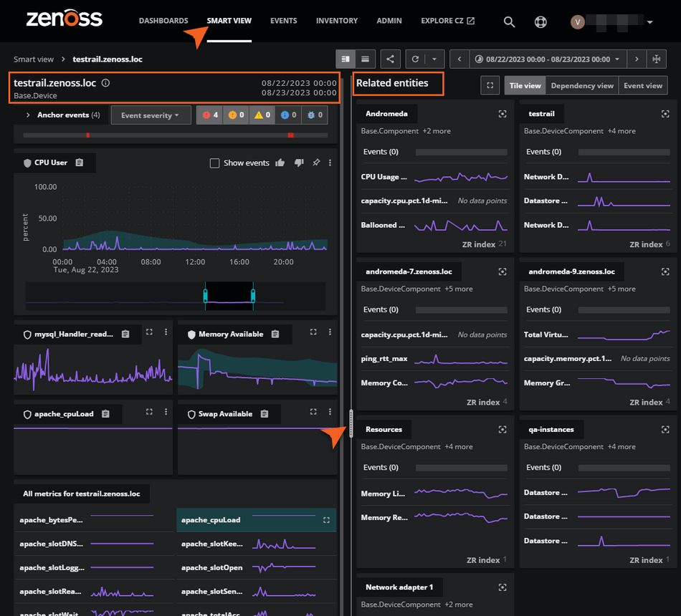Screen dimensions: 681x616
Task: Focus on the qa-instances tile icon
Action: [x=665, y=429]
